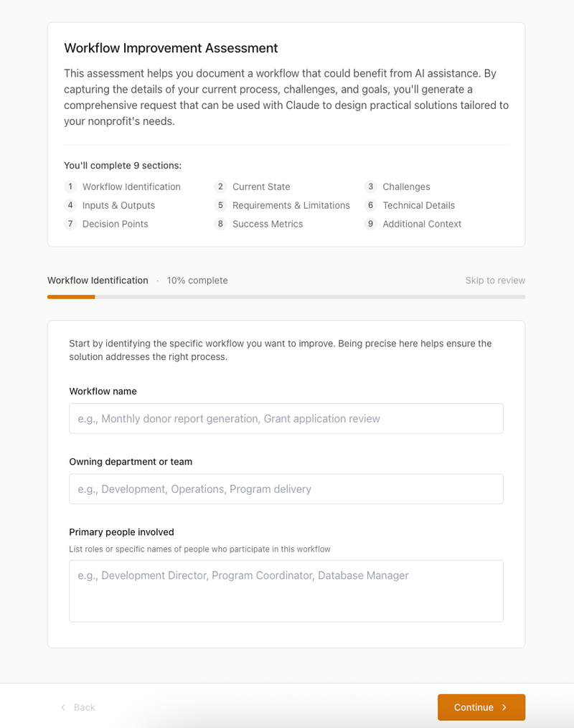
Task: Select the Success Metrics section entry
Action: [268, 224]
